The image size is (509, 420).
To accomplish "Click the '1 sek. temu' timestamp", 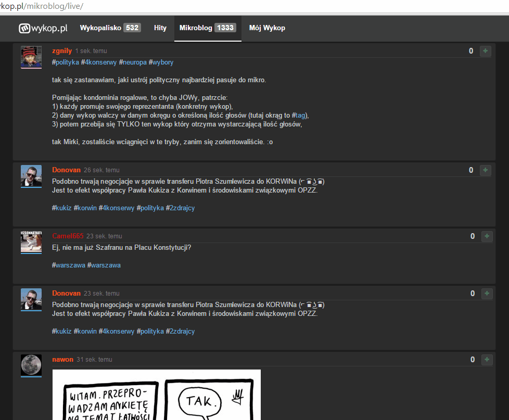I will click(x=91, y=51).
